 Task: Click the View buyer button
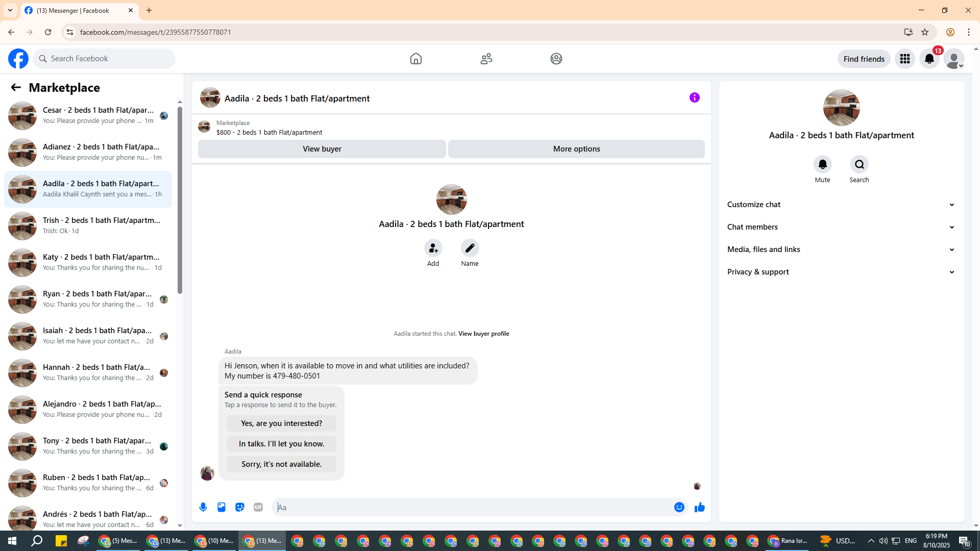[322, 149]
